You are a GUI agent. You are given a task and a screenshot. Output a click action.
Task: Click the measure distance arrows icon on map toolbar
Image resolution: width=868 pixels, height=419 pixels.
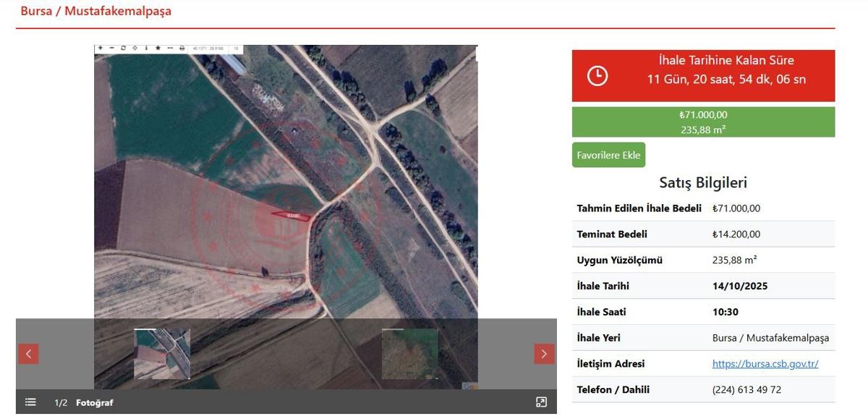[x=170, y=48]
